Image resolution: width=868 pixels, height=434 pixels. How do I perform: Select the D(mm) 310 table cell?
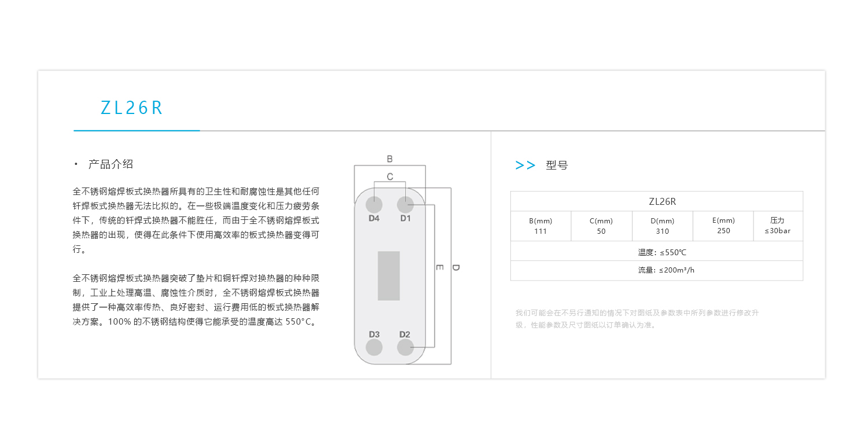(663, 226)
